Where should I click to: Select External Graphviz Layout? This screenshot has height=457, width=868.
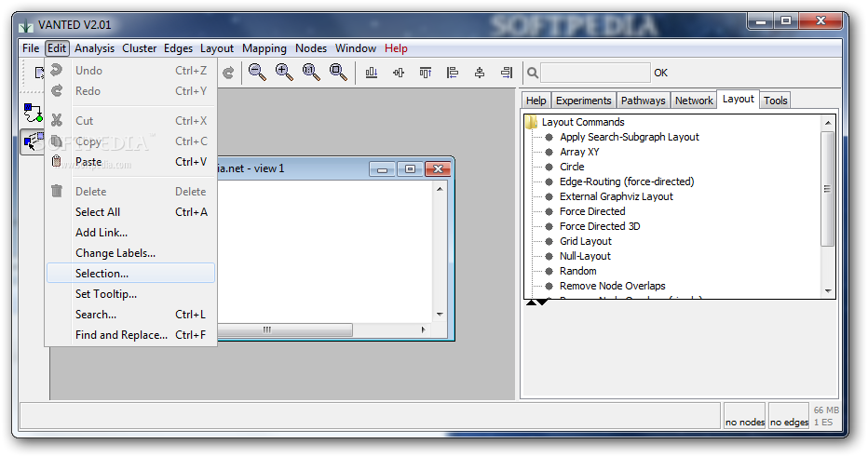coord(617,196)
